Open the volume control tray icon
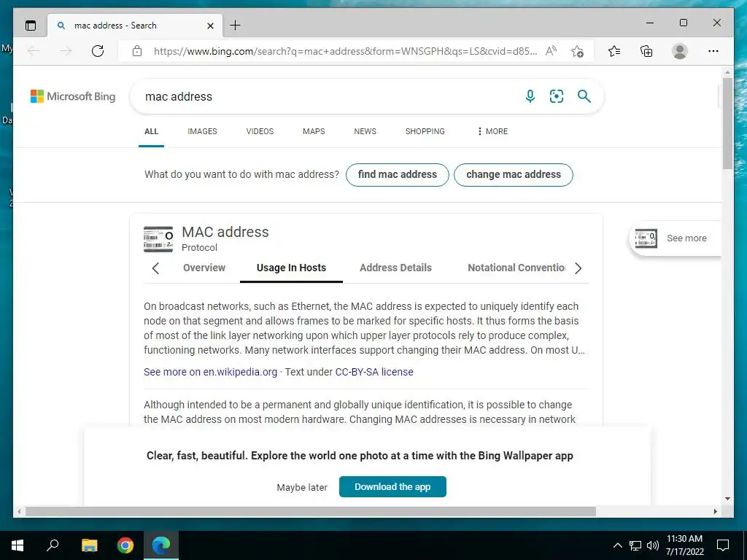Image resolution: width=747 pixels, height=560 pixels. click(x=653, y=545)
